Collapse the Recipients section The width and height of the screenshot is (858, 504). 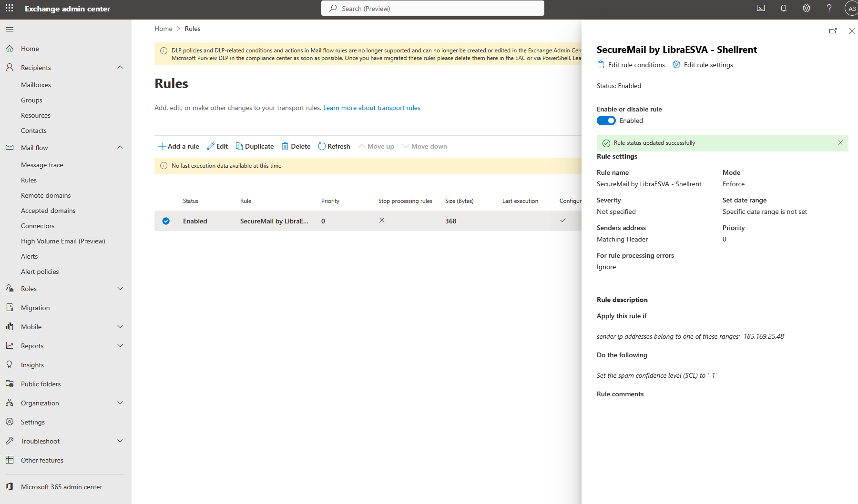(120, 68)
